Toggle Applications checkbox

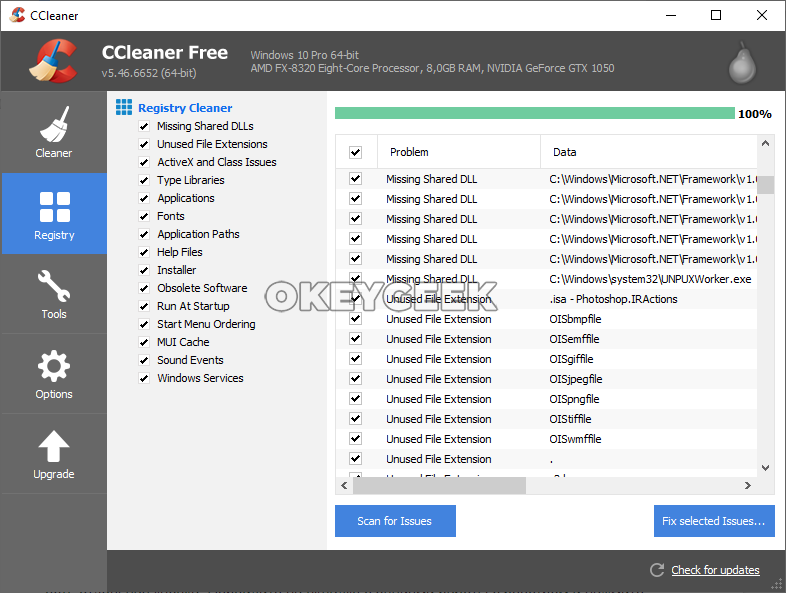pos(144,199)
